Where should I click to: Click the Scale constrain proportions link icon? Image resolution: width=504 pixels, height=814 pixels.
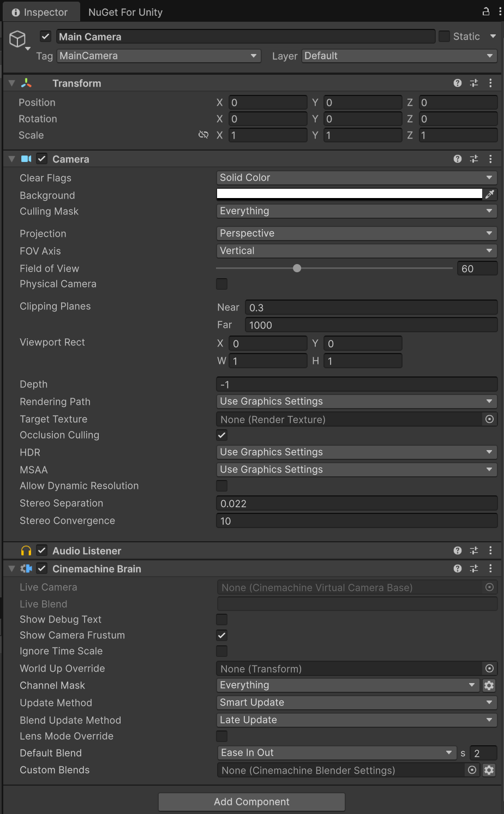(203, 135)
